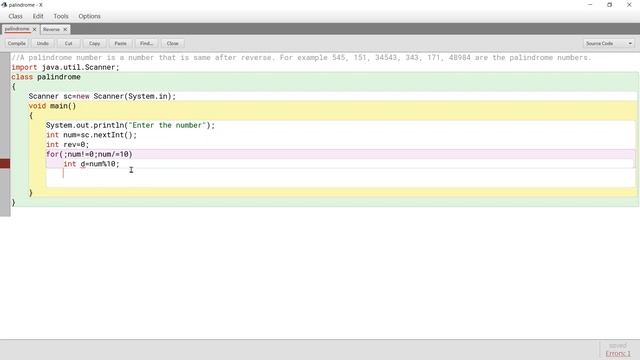
Task: Close the BlueJ editor window
Action: [629, 5]
